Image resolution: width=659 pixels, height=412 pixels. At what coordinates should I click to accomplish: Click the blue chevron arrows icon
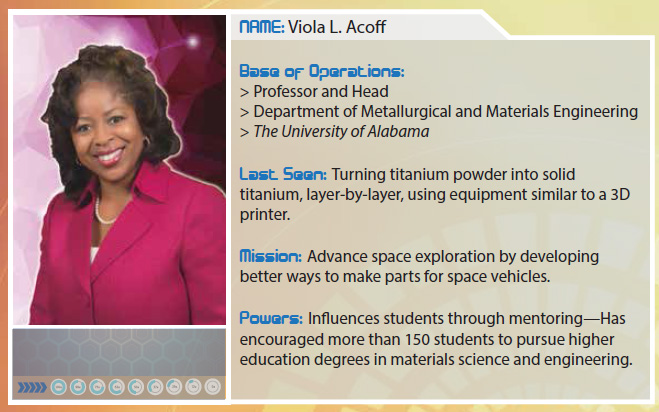click(32, 387)
